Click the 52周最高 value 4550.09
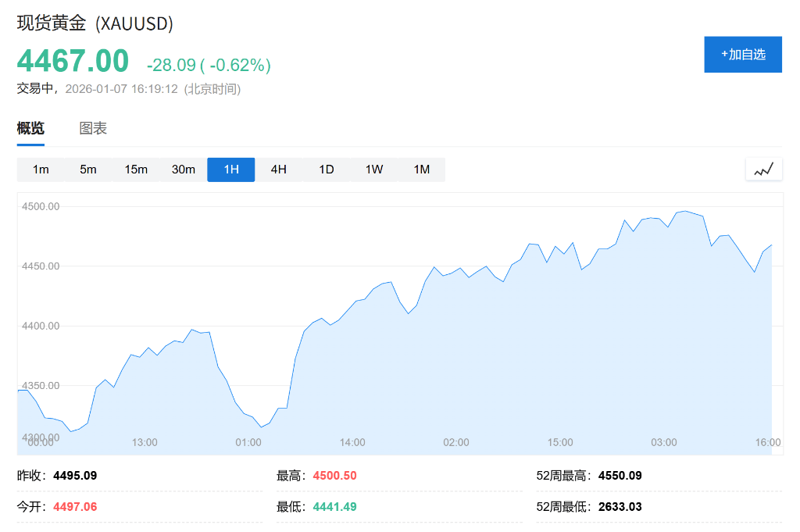 pyautogui.click(x=620, y=476)
